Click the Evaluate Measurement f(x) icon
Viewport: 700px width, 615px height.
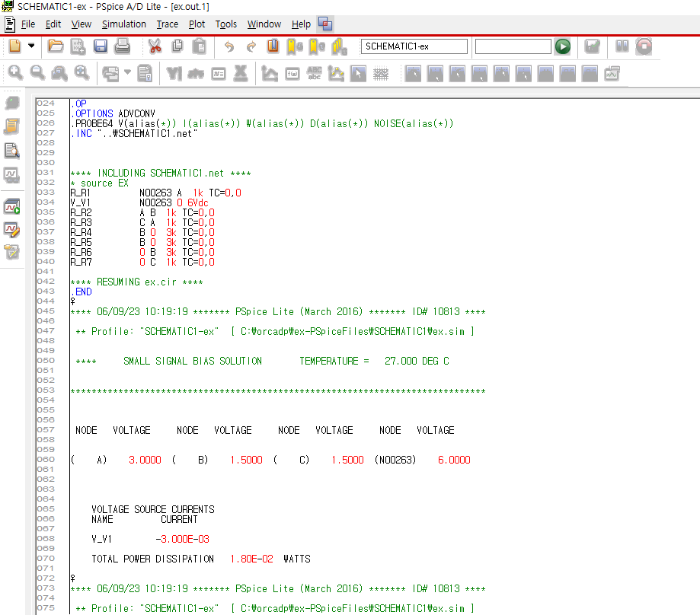[x=292, y=74]
